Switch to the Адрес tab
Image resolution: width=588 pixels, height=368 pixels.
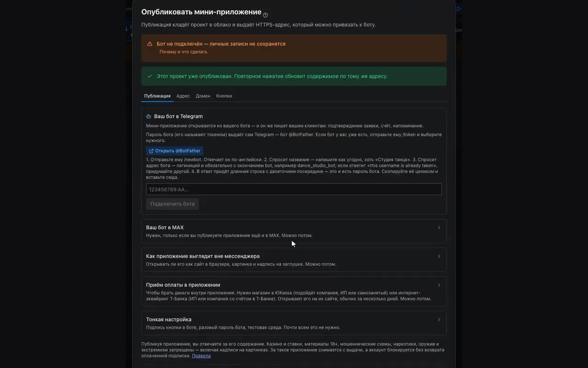pos(183,96)
